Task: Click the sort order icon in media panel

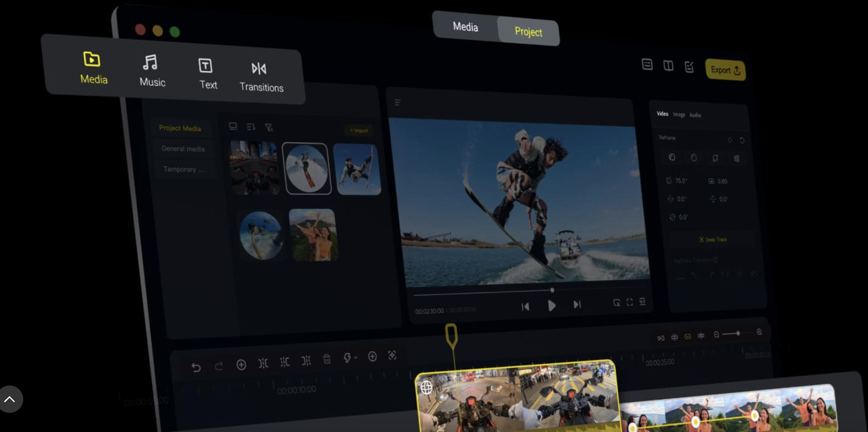Action: click(251, 127)
